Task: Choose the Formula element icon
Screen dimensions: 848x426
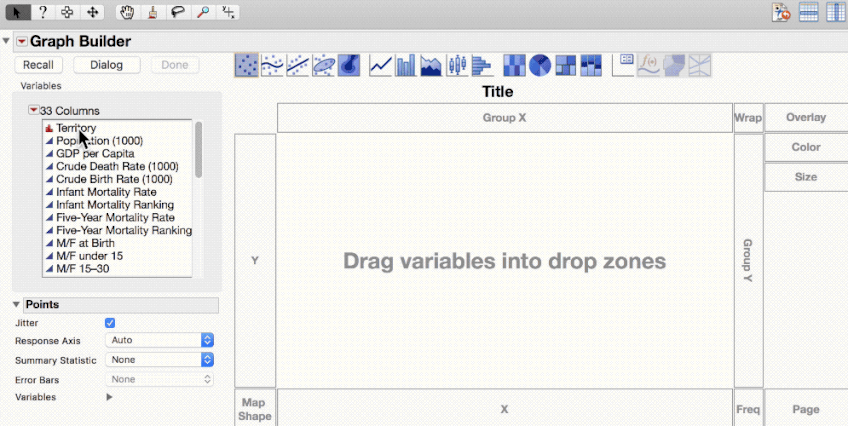Action: [648, 65]
